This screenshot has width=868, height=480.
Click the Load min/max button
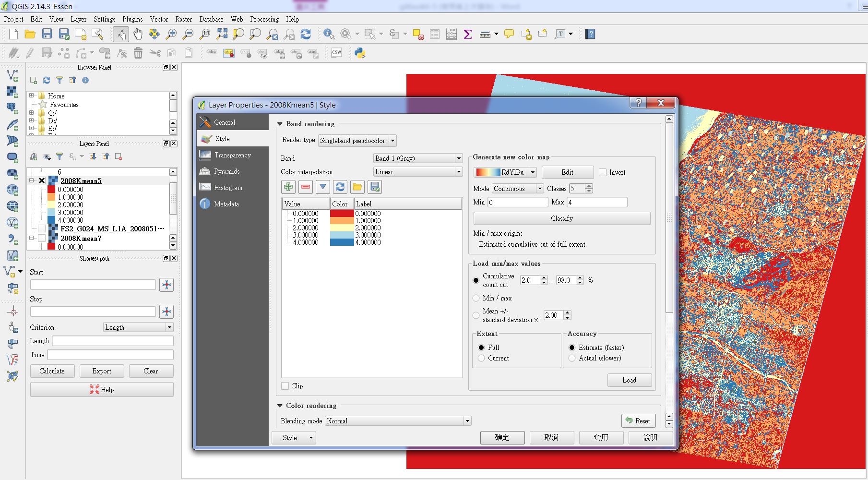point(630,380)
